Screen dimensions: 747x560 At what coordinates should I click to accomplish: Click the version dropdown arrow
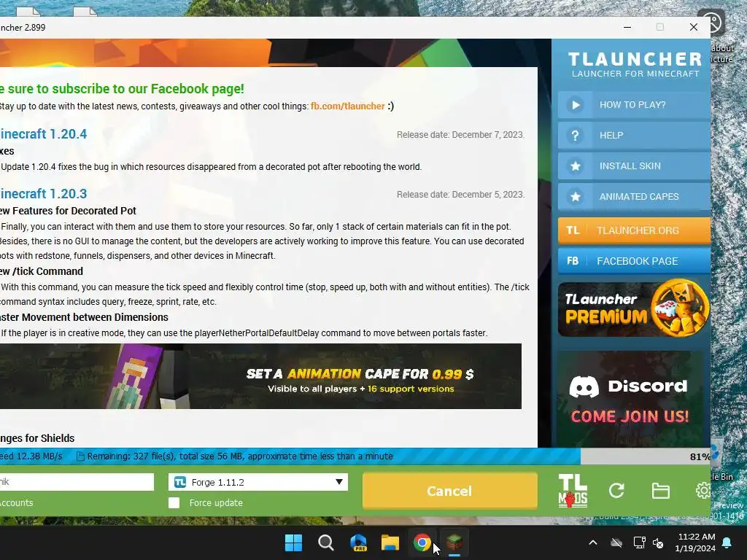pyautogui.click(x=338, y=482)
